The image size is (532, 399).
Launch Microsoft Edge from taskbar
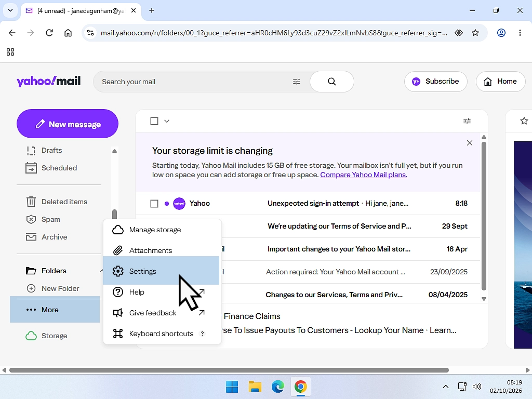[277, 387]
